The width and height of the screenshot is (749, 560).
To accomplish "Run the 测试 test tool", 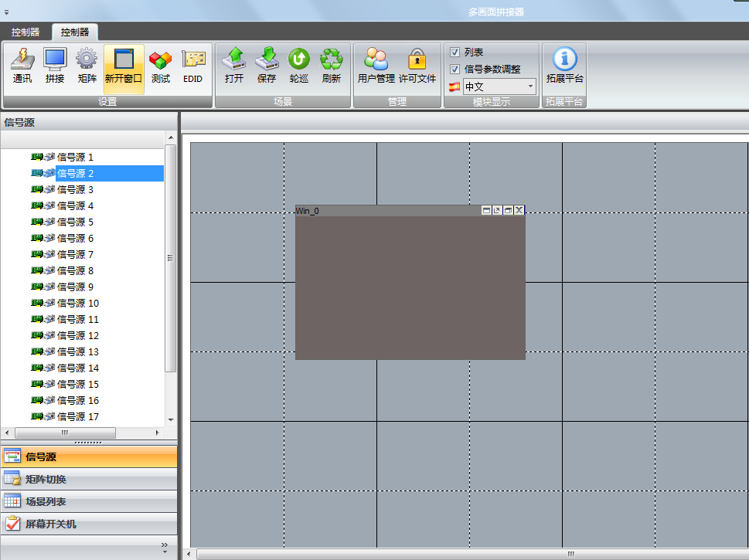I will (x=161, y=66).
